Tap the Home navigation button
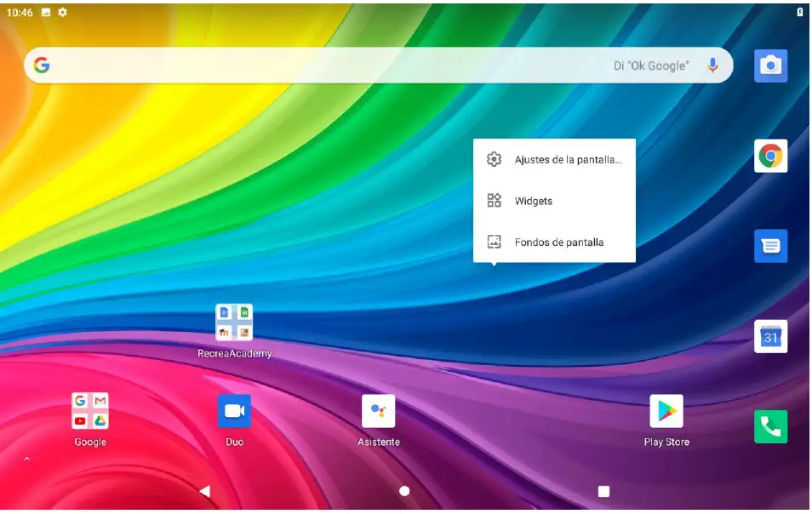 (x=404, y=491)
